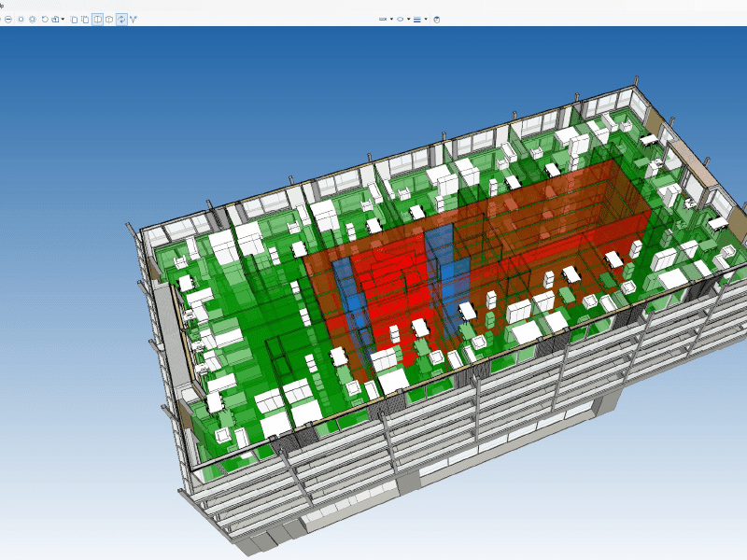Toggle the perspective cube view button
747x560 pixels.
(x=109, y=19)
